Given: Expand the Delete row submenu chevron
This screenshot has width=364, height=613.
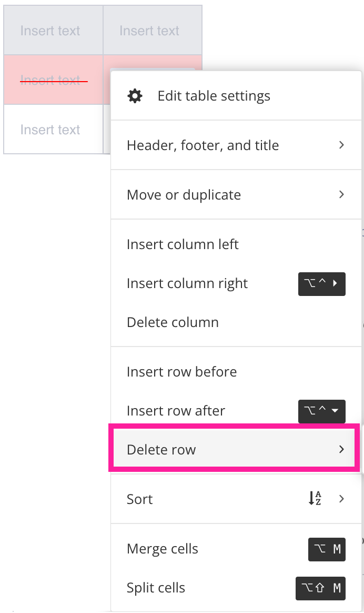Looking at the screenshot, I should [x=341, y=449].
